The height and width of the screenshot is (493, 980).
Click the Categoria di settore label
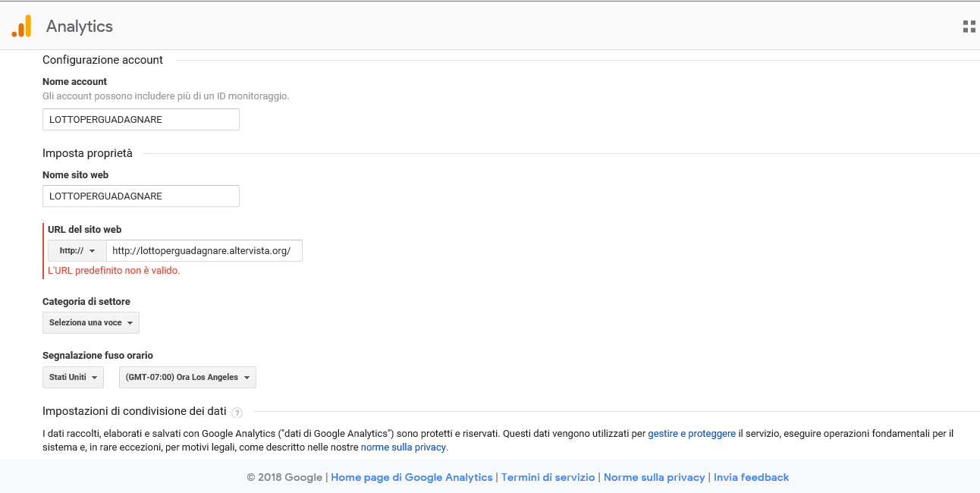[86, 302]
